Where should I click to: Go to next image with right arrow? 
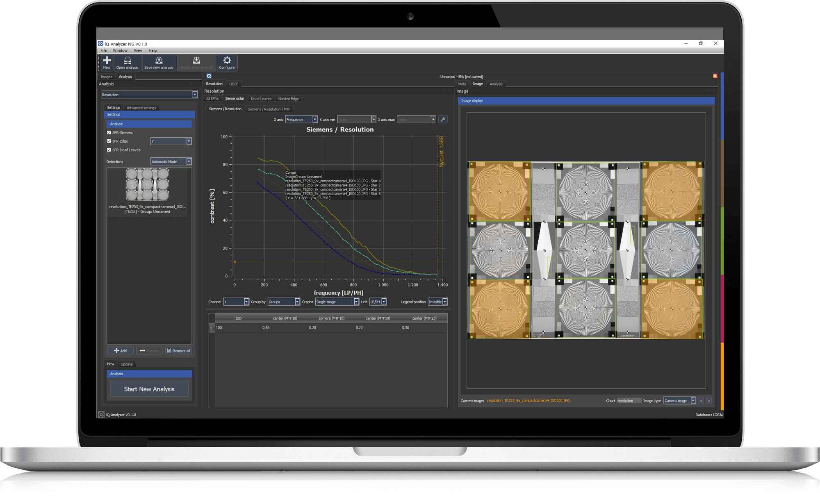[x=709, y=401]
